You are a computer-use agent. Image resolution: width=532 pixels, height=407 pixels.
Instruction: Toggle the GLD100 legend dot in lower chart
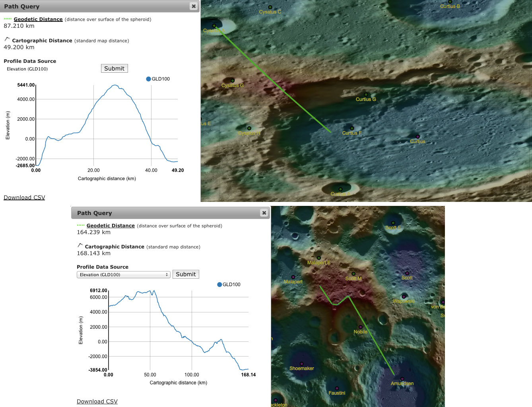pyautogui.click(x=219, y=284)
